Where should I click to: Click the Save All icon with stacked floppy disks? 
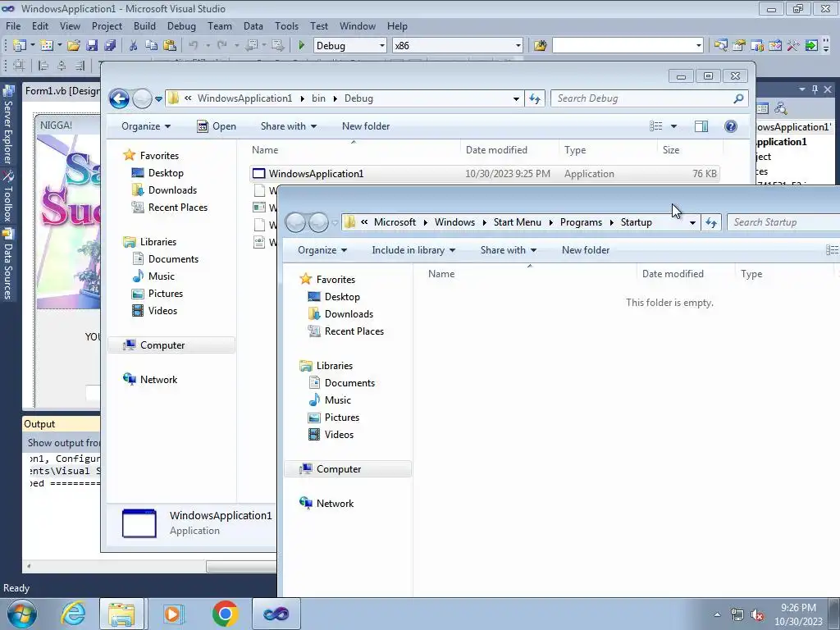[x=110, y=46]
